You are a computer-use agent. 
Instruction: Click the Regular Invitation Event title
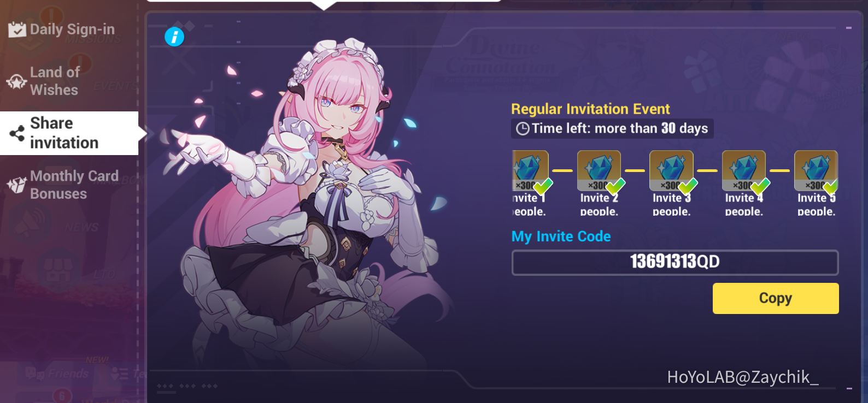click(x=590, y=109)
